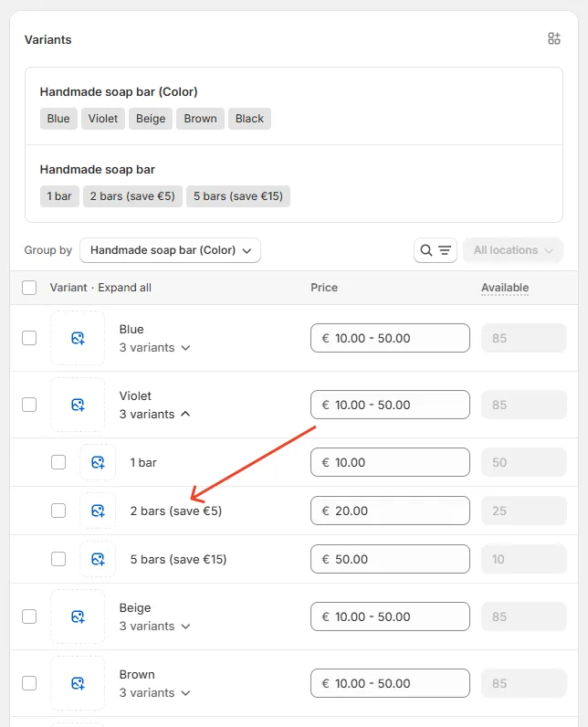
Task: Add an image for the Beige variant
Action: coord(78,616)
